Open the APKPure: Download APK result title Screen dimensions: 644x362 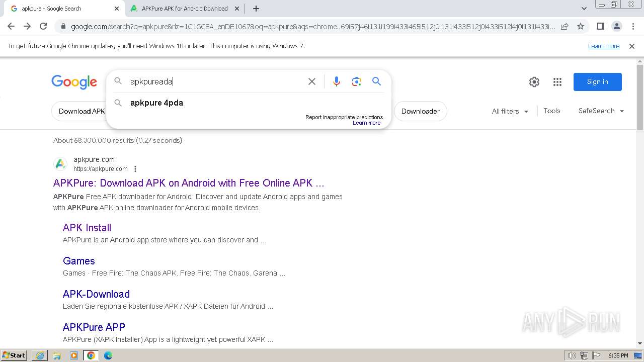point(189,183)
